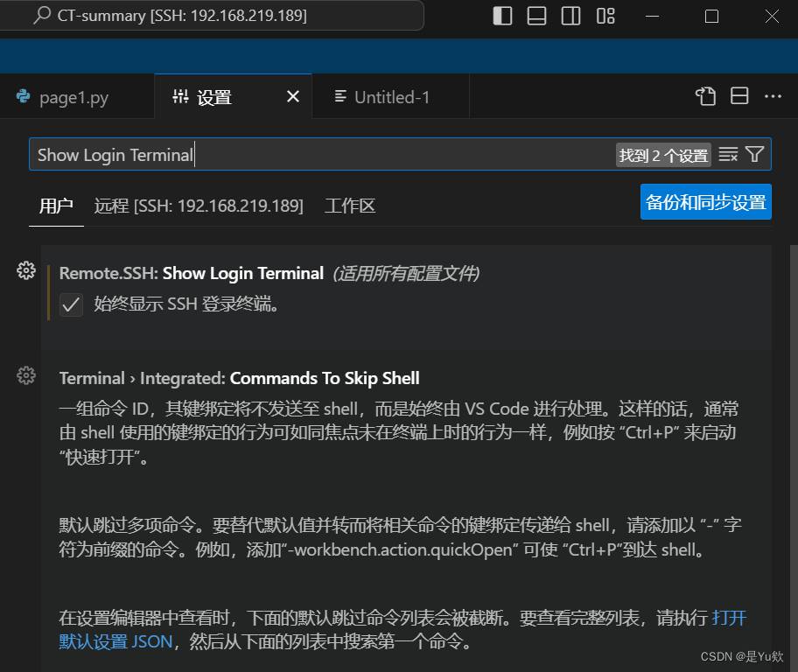The image size is (798, 672).
Task: Toggle bottom panel layout icon
Action: (536, 16)
